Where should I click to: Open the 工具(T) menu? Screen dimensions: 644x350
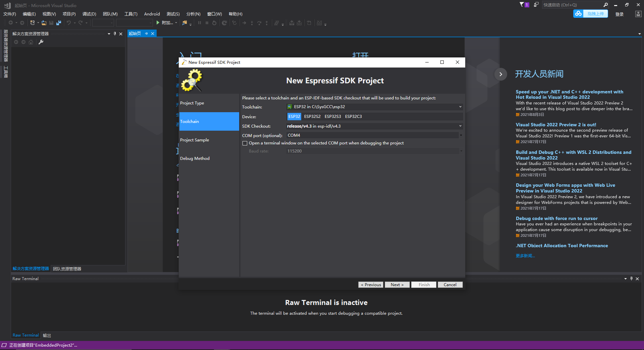[x=131, y=14]
